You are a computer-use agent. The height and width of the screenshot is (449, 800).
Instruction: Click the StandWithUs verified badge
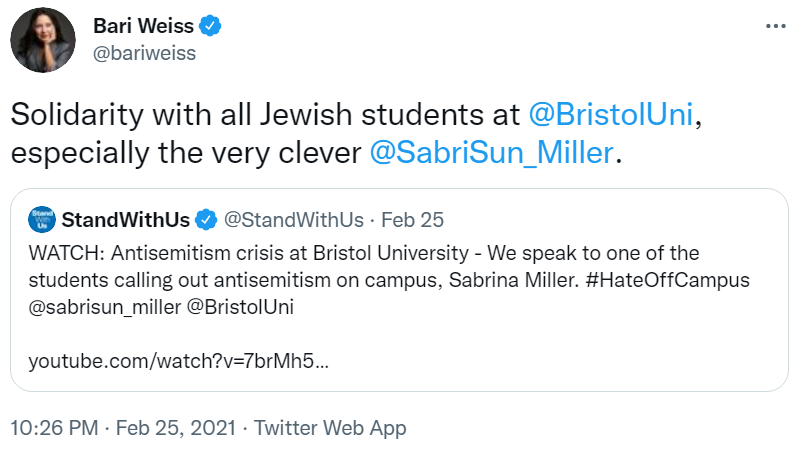(206, 220)
